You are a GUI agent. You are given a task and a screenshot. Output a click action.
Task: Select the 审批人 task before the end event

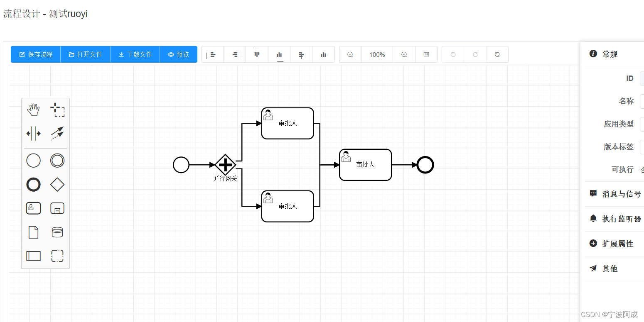coord(366,165)
